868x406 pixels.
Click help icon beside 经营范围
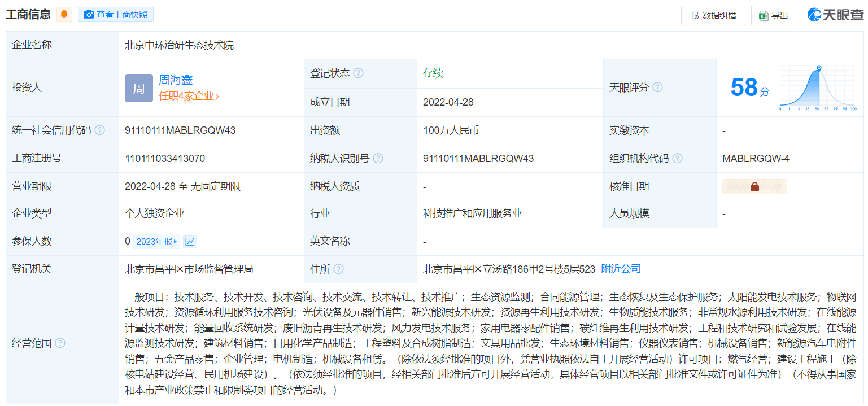pyautogui.click(x=60, y=343)
